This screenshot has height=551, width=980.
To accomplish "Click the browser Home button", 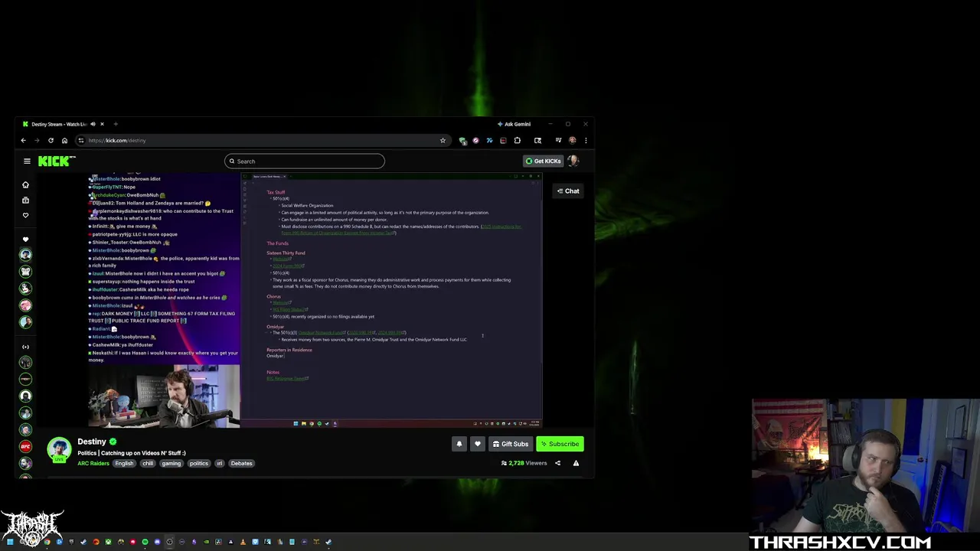I will [x=64, y=140].
